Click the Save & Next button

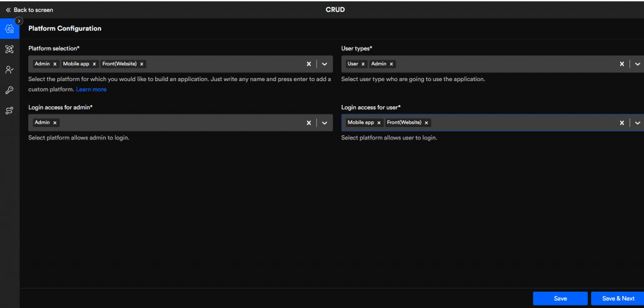pyautogui.click(x=618, y=299)
